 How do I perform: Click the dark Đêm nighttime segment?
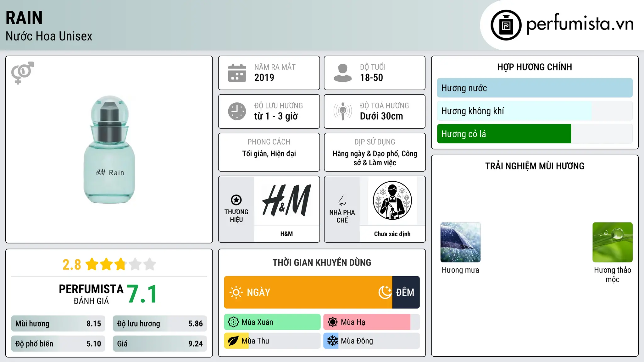[x=406, y=292]
